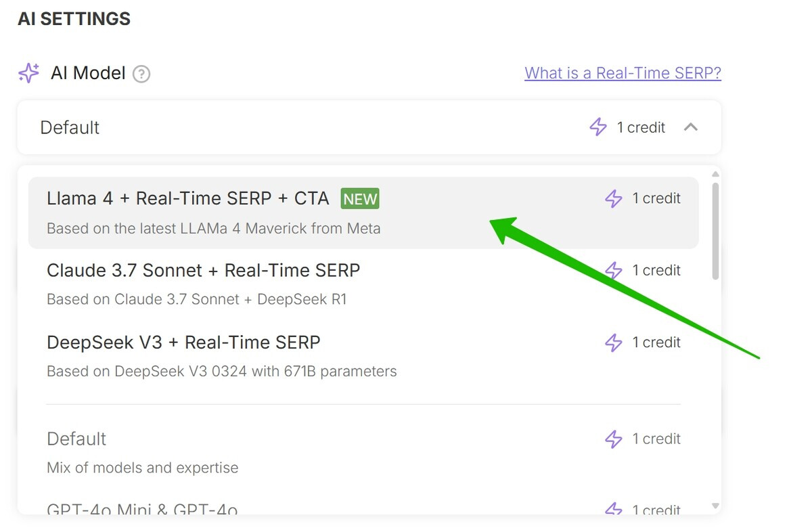Click the Llama 4 credit lightning icon
Viewport: 812px width, 530px height.
[x=613, y=198]
